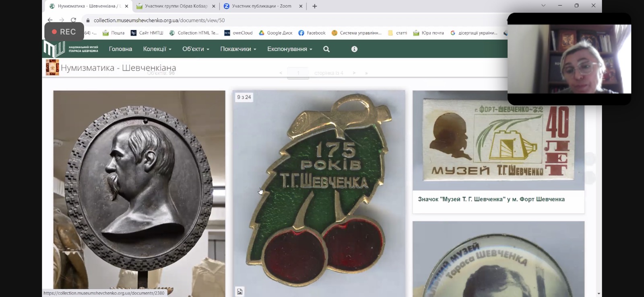
Task: Click the browser forward arrow
Action: click(62, 20)
